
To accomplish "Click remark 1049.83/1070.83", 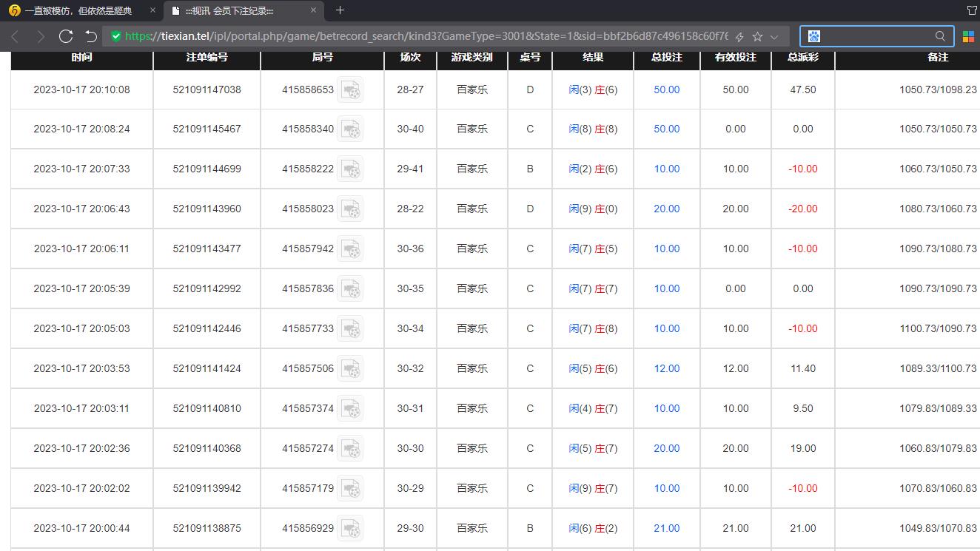I will point(938,528).
